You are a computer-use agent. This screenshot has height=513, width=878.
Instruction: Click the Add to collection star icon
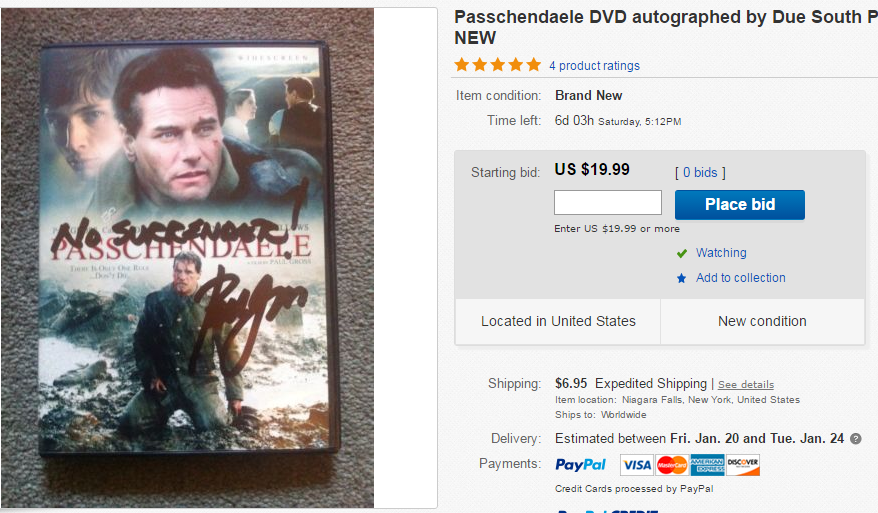[682, 278]
